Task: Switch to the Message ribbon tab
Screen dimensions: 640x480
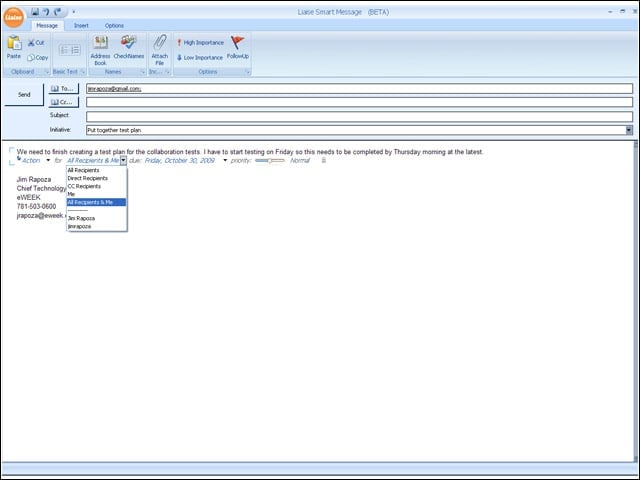Action: pyautogui.click(x=47, y=25)
